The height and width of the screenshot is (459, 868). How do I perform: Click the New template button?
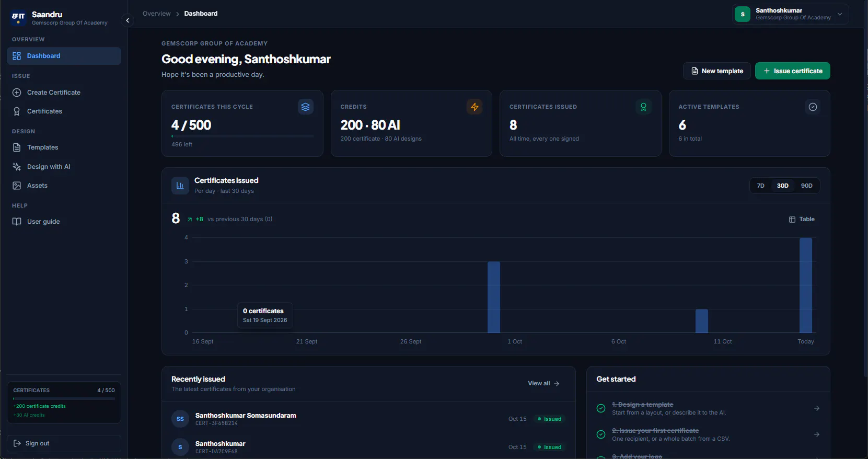[x=717, y=71]
